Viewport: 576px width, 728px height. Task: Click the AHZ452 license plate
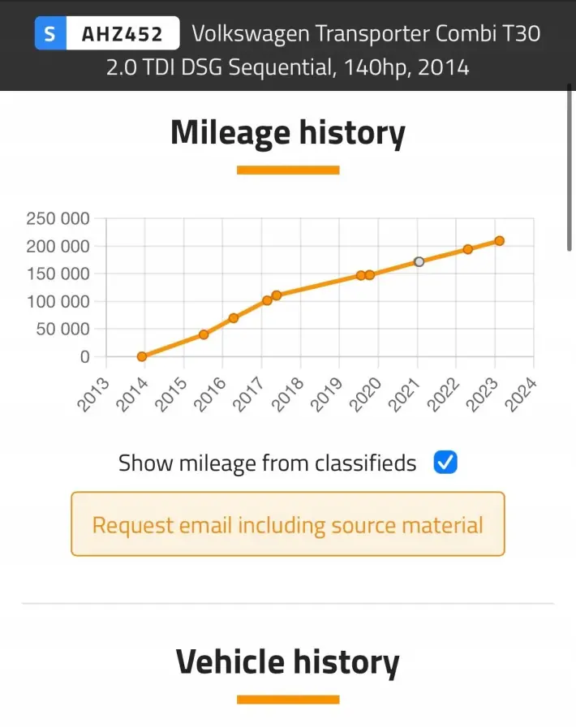point(122,34)
